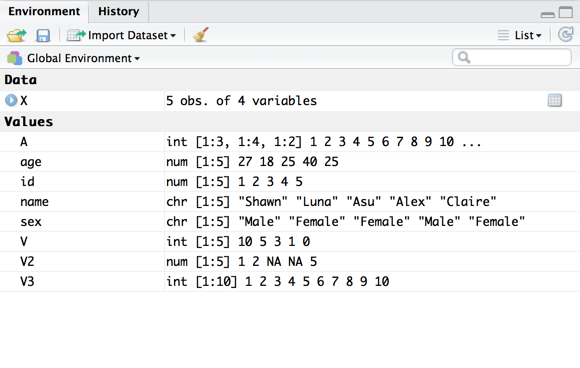Minimize the Environment pane

[547, 15]
